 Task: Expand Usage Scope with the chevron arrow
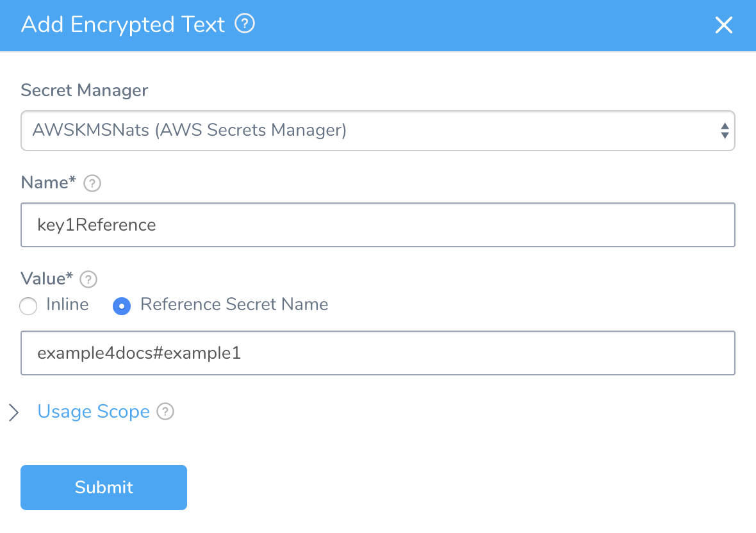coord(14,412)
